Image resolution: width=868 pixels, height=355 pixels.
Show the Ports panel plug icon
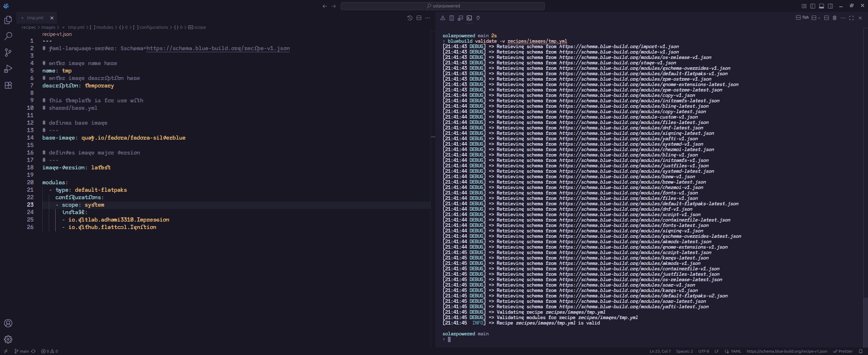(x=478, y=18)
